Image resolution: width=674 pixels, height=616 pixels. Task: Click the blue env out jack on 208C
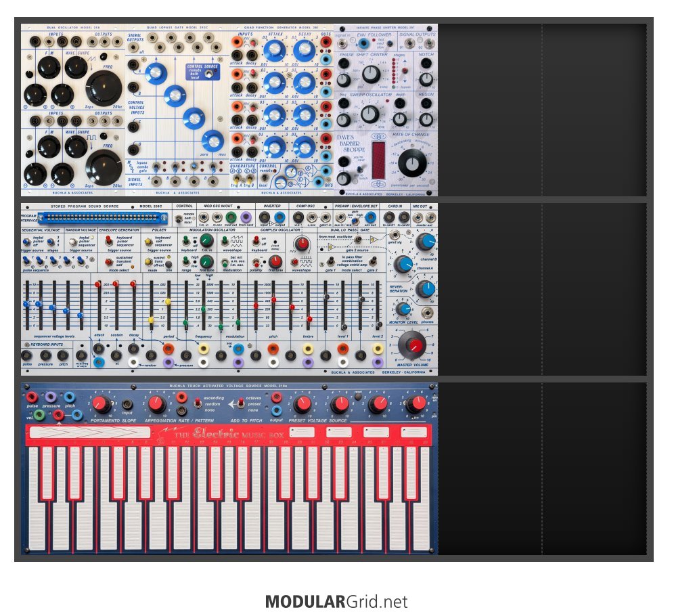[371, 217]
